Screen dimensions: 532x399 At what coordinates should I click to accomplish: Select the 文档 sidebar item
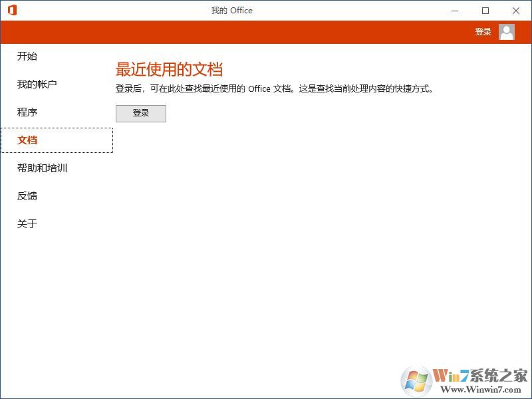coord(57,140)
